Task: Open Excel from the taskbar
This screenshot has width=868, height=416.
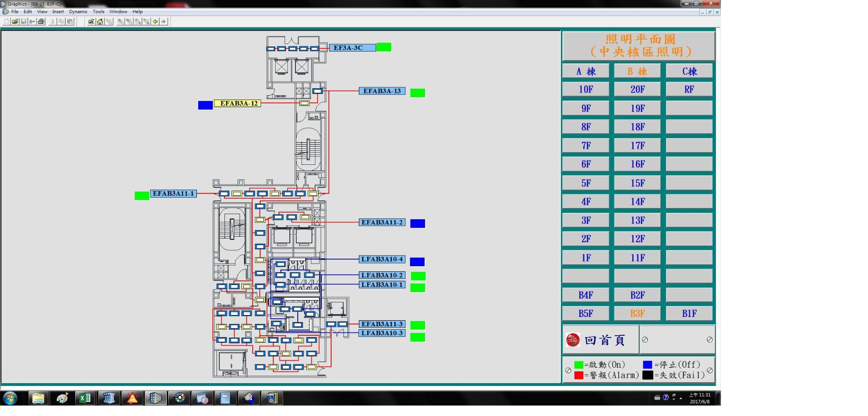Action: point(85,399)
